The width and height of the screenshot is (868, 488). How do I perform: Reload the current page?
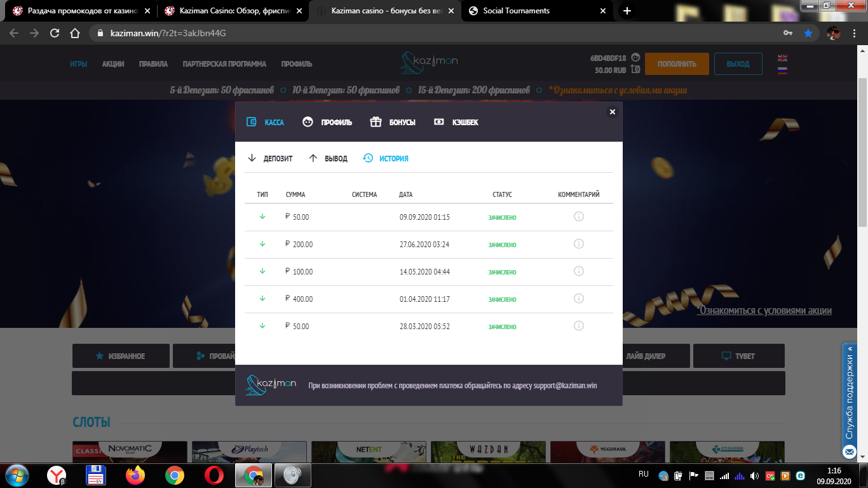coord(55,33)
